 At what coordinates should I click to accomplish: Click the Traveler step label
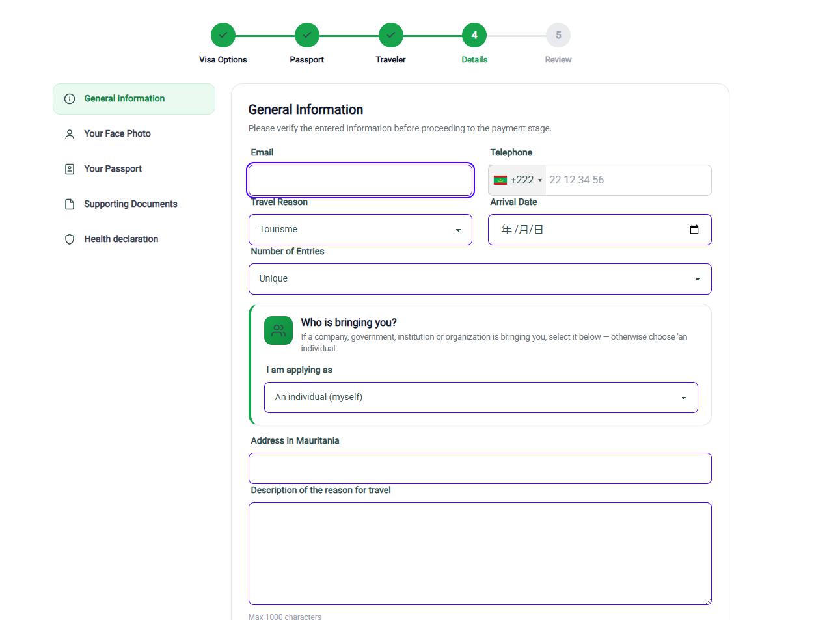tap(391, 59)
